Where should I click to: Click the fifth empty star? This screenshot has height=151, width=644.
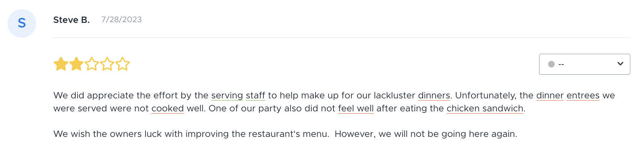[x=122, y=64]
